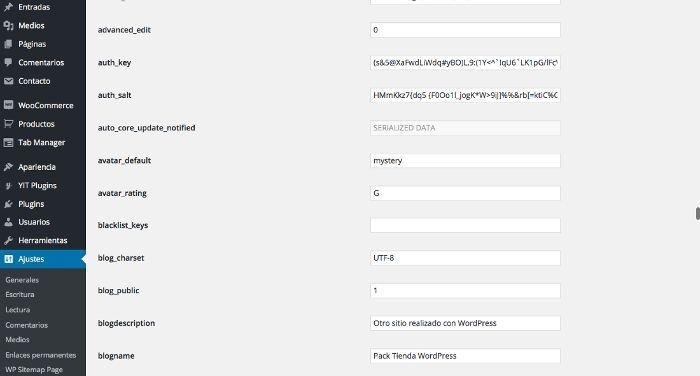Click the avatar_default input field
700x376 pixels.
(465, 161)
